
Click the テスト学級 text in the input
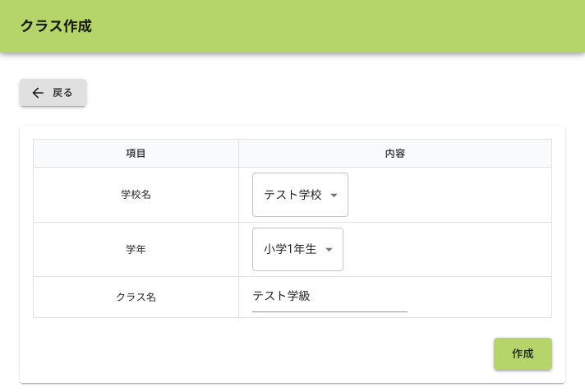281,297
